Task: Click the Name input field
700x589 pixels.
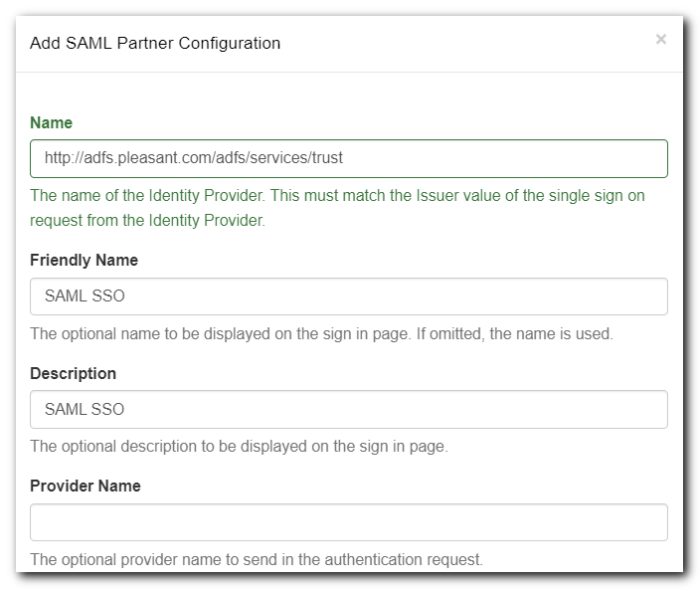Action: [349, 158]
